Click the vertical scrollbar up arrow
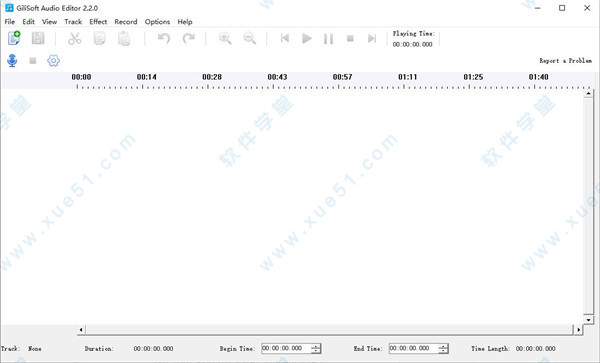This screenshot has width=600, height=363. click(x=589, y=93)
